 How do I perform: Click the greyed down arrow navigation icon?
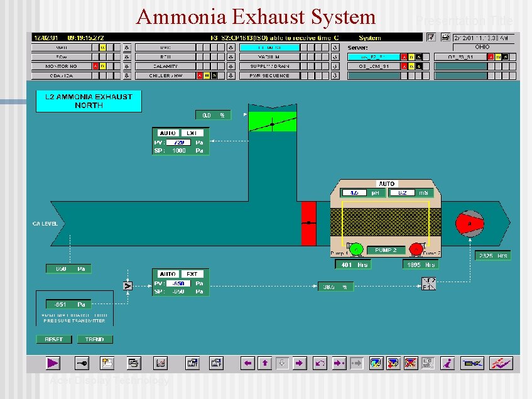coord(282,363)
